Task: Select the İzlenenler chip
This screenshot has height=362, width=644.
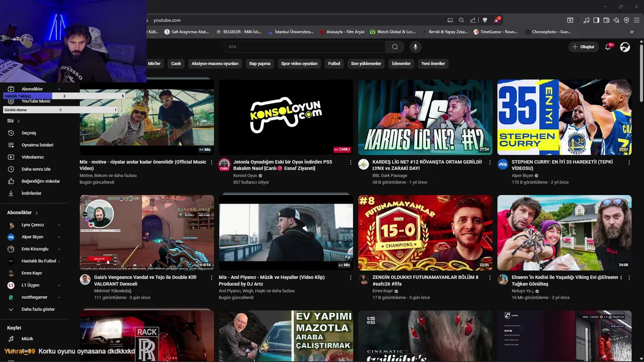Action: click(x=401, y=64)
